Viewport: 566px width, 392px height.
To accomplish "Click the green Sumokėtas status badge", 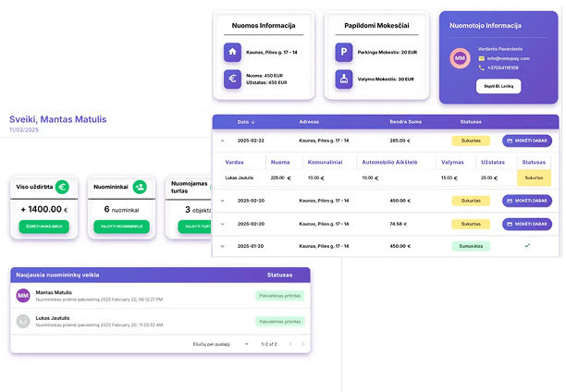I will 471,246.
